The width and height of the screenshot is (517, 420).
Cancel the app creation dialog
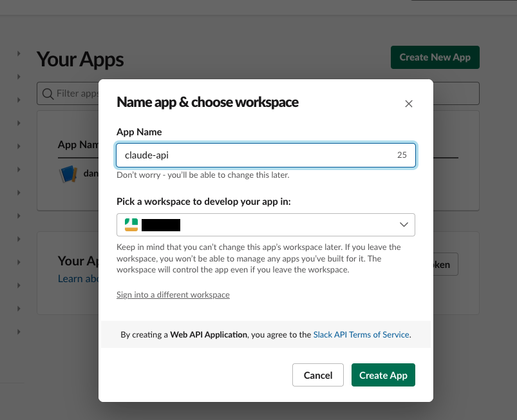(317, 374)
